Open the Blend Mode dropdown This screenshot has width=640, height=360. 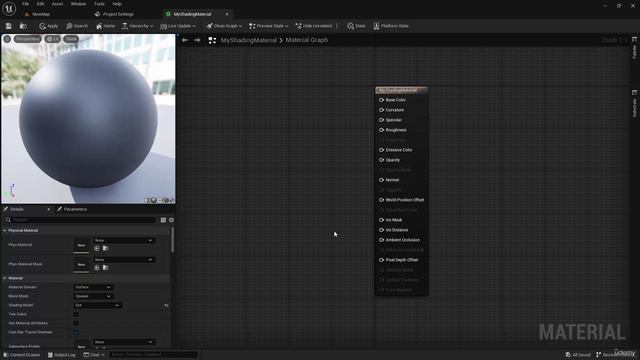point(93,296)
